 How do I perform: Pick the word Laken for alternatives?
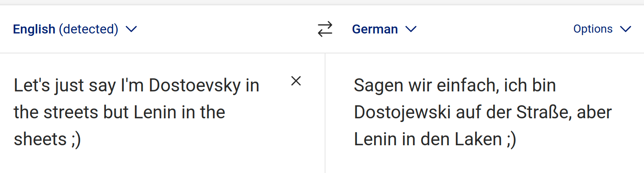tap(478, 140)
